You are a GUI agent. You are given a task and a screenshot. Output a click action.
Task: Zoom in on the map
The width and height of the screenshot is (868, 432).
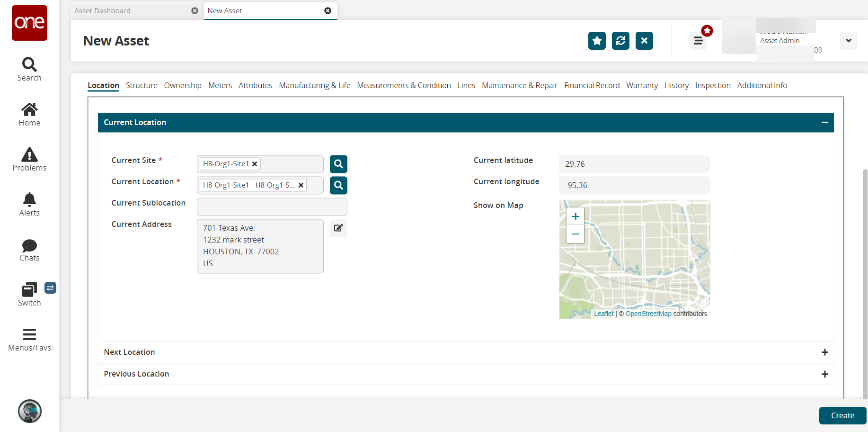(575, 216)
